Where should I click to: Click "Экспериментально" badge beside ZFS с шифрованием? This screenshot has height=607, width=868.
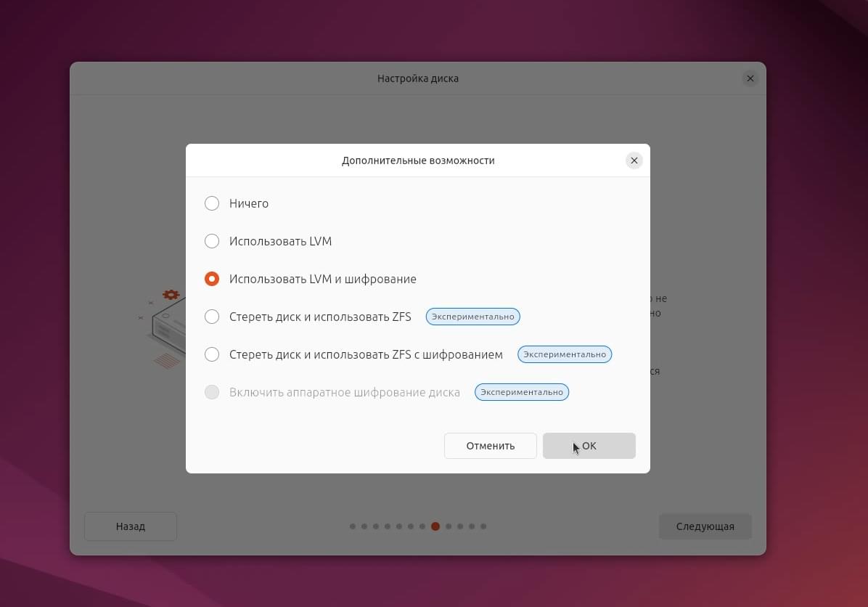[565, 354]
